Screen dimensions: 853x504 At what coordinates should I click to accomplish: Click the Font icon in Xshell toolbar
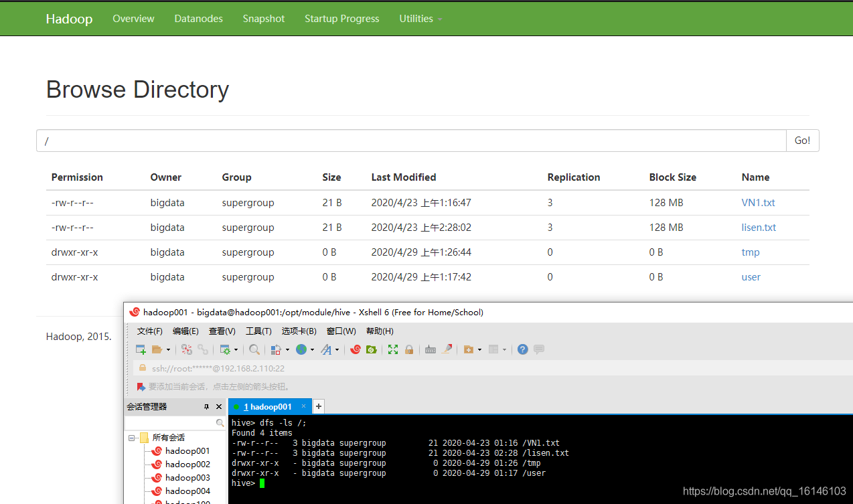pyautogui.click(x=326, y=349)
